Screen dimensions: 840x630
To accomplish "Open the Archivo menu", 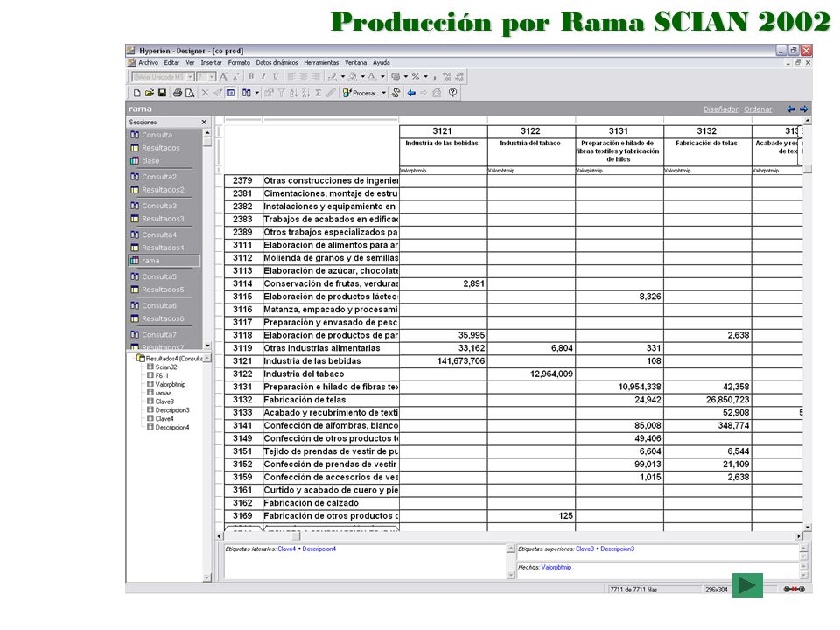I will point(149,63).
